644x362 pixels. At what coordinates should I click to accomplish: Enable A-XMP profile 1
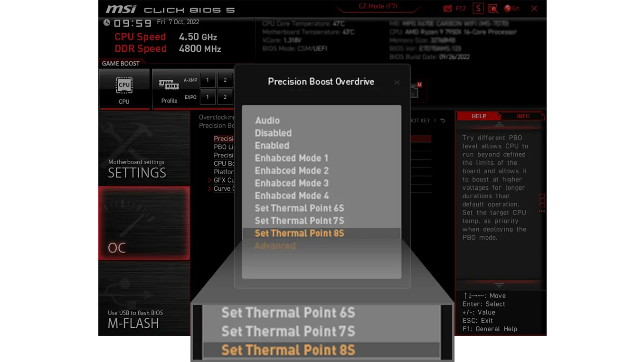tap(208, 80)
